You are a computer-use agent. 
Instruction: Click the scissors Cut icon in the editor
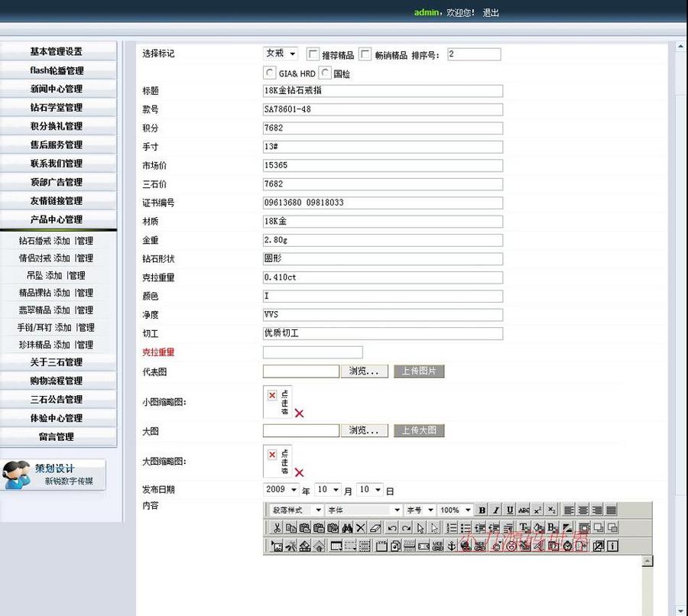tap(277, 527)
